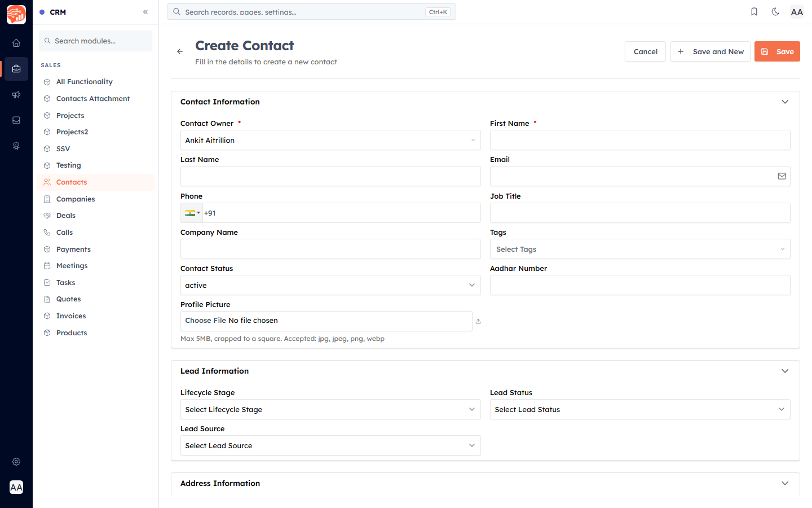This screenshot has width=812, height=508.
Task: Open Deals in the sidebar
Action: click(x=96, y=216)
